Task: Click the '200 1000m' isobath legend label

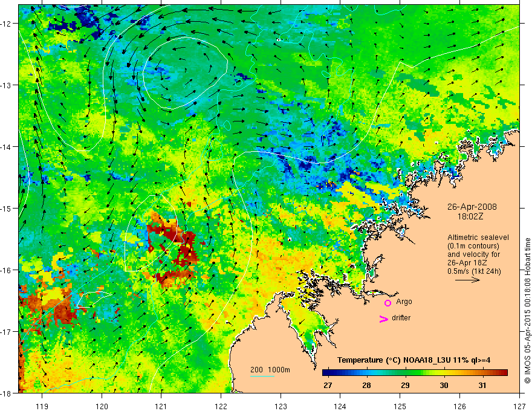Action: pyautogui.click(x=270, y=370)
